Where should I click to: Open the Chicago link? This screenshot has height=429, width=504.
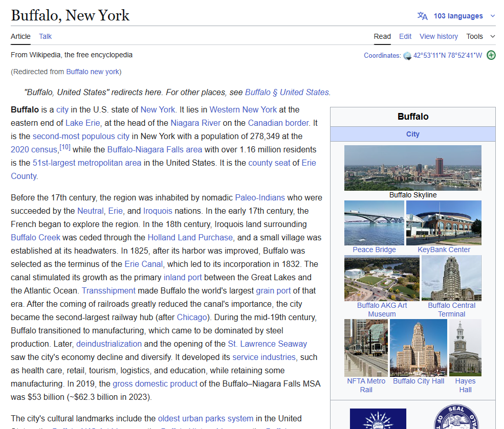tap(192, 318)
